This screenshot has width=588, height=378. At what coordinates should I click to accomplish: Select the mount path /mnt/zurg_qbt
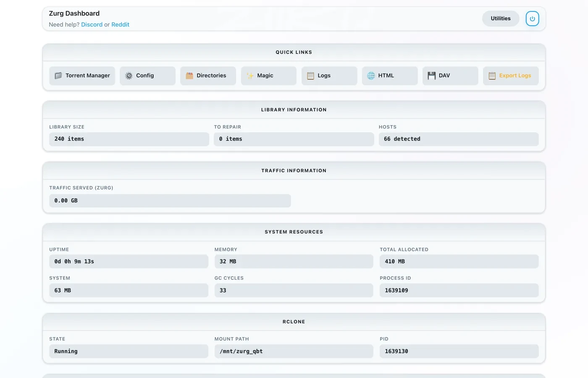pyautogui.click(x=294, y=351)
